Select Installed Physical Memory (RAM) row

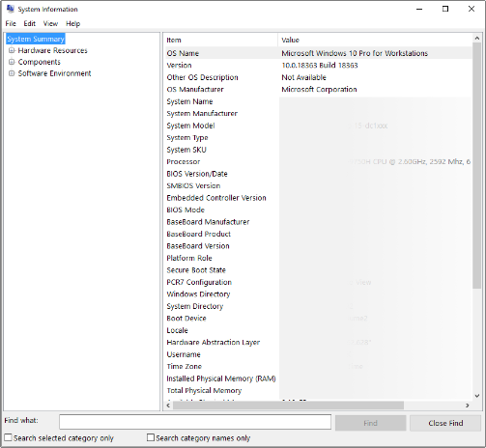point(319,378)
